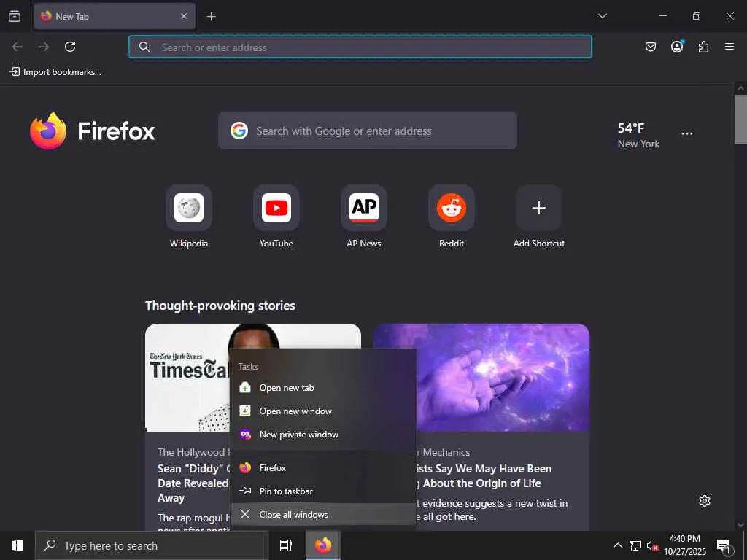The width and height of the screenshot is (747, 560).
Task: Click the network tray icon
Action: point(635,545)
